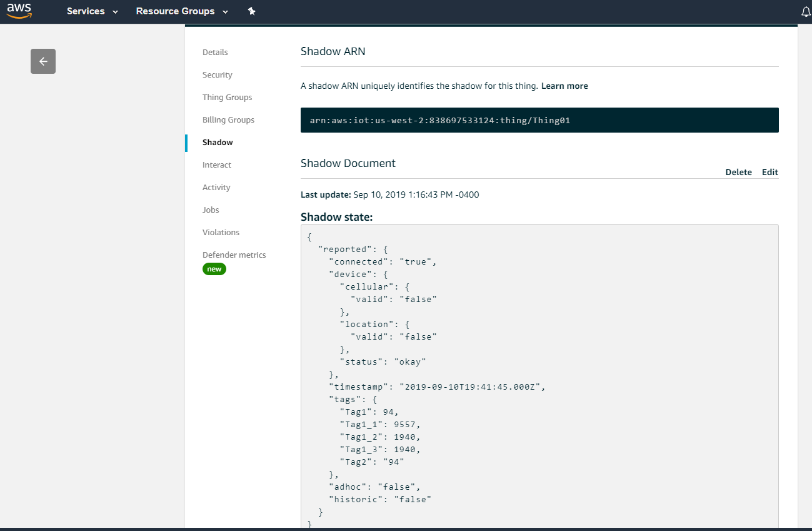Click the green new badge
Viewport: 812px width, 531px height.
214,269
